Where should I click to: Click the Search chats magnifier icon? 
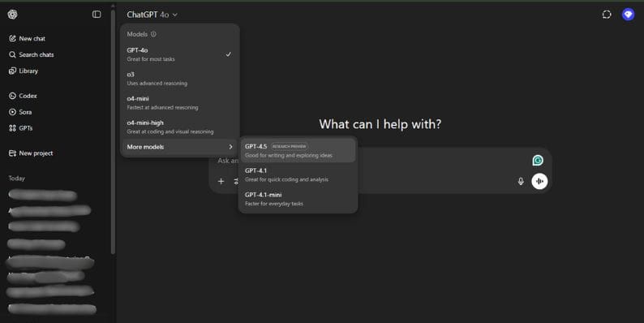tap(12, 54)
